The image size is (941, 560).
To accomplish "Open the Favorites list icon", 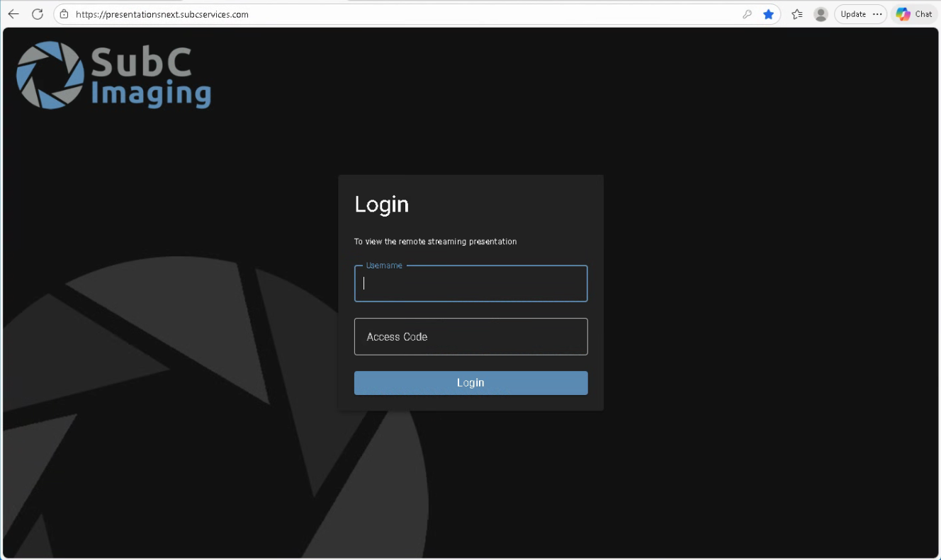I will click(x=797, y=14).
